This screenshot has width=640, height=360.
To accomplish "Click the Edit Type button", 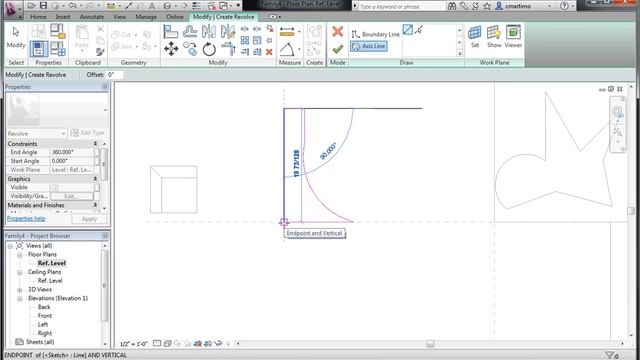I will 88,133.
